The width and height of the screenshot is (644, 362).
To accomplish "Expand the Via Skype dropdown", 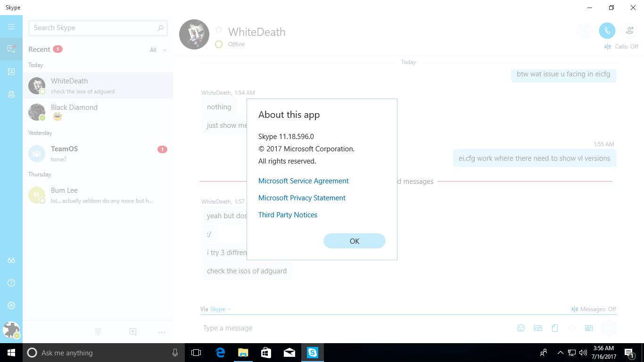I will pyautogui.click(x=220, y=309).
